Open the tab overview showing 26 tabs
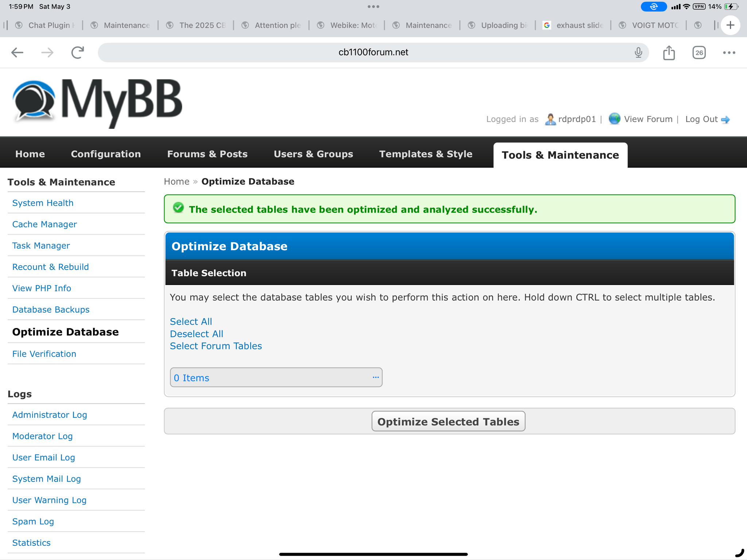Image resolution: width=747 pixels, height=560 pixels. tap(699, 53)
